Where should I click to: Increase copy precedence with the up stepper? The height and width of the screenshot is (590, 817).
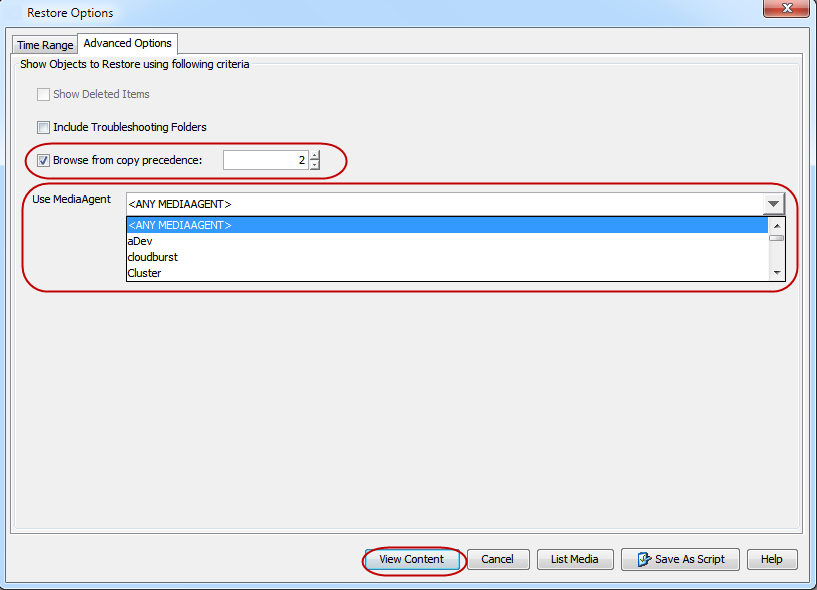(315, 155)
